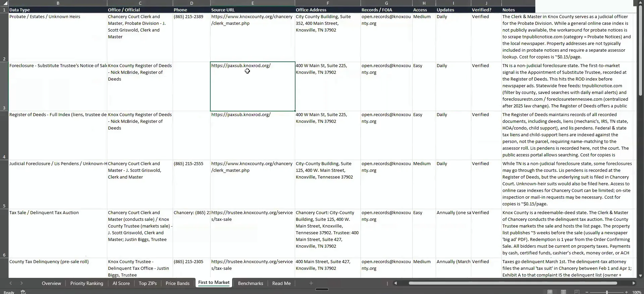Screen dimensions: 644x294
Task: Open the Benchmarks sheet tab
Action: [251, 283]
